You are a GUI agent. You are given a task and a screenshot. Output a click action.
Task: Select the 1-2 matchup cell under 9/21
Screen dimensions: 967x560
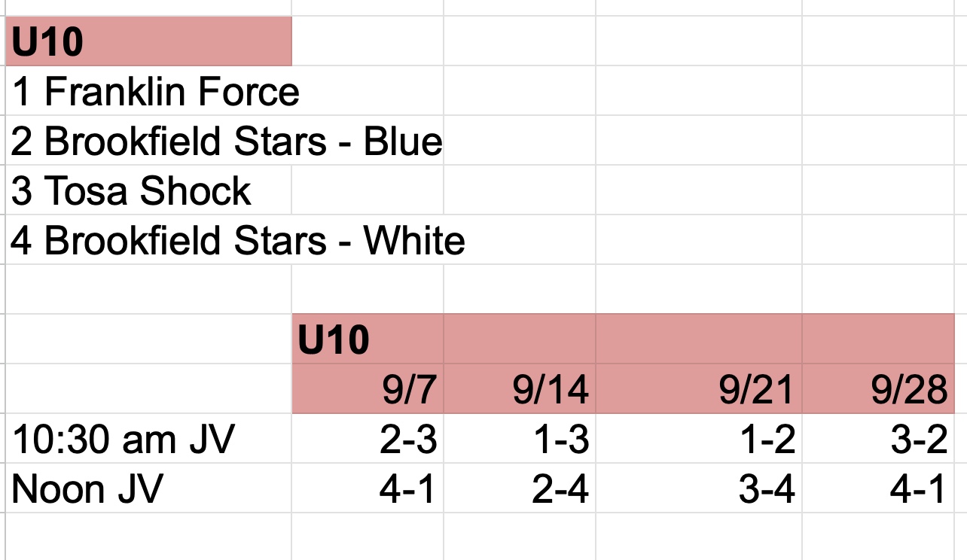tap(699, 440)
